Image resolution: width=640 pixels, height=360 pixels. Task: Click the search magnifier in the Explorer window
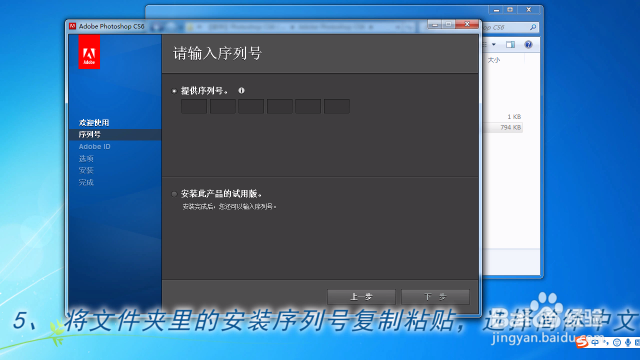click(x=533, y=27)
